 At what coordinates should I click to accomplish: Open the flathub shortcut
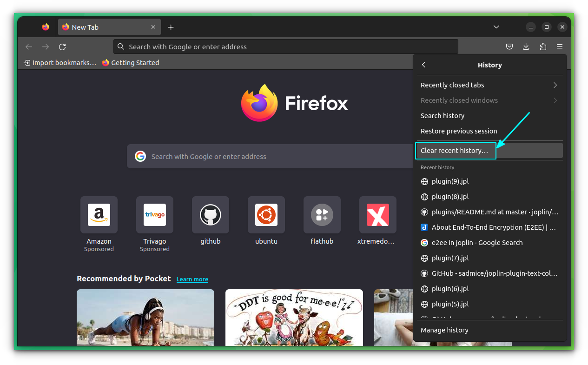point(322,215)
